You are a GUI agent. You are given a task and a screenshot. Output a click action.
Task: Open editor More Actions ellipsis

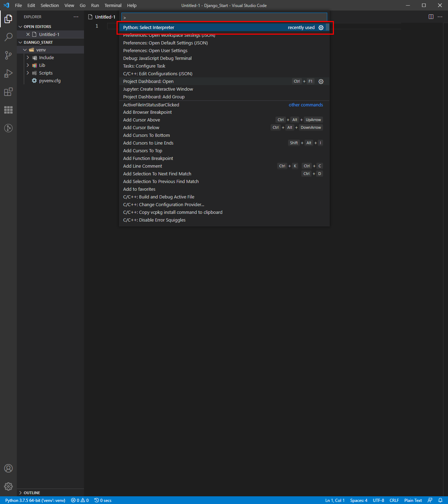coord(440,17)
